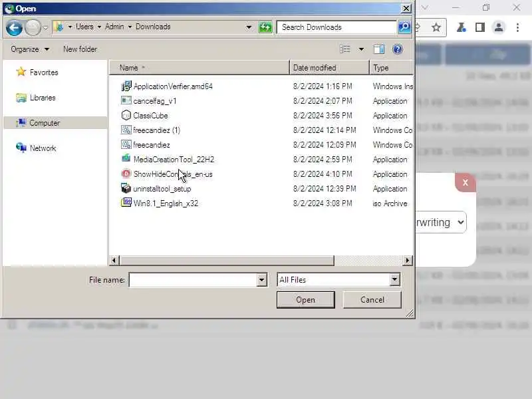Open the browser three-dot menu
Viewport: 532px width, 399px height.
[x=517, y=27]
